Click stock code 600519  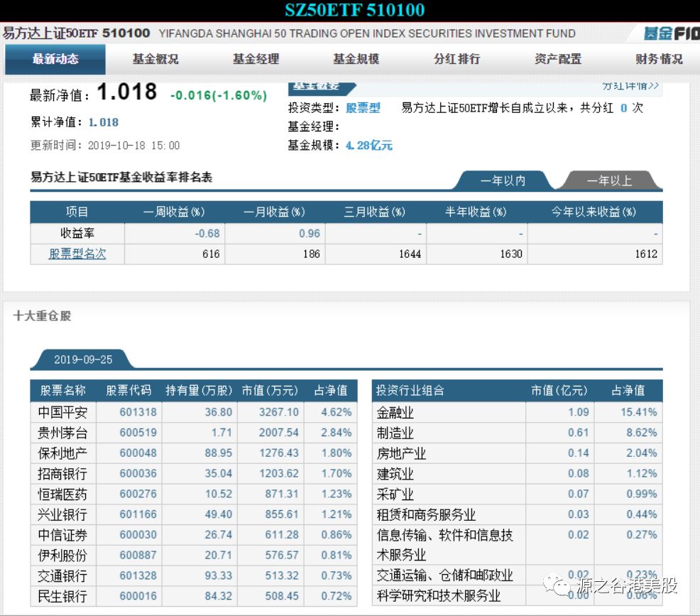pos(138,433)
